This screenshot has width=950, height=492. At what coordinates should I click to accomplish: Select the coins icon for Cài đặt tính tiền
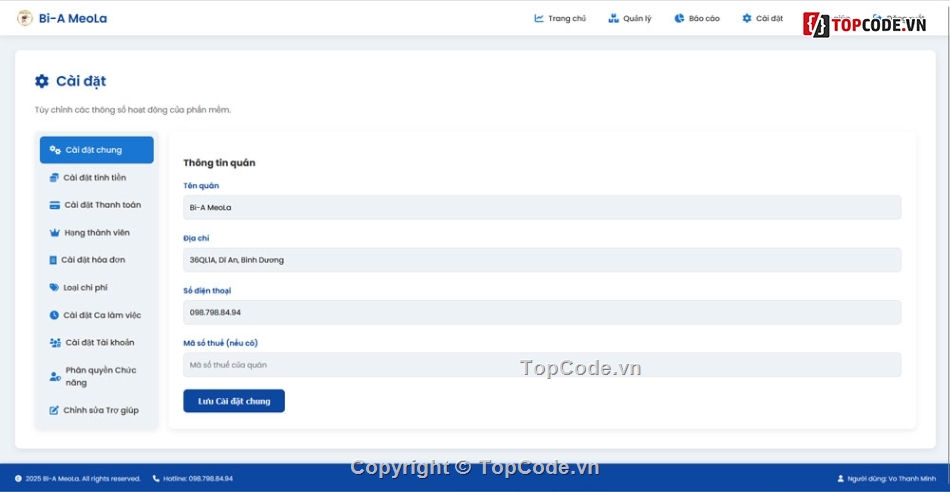54,178
